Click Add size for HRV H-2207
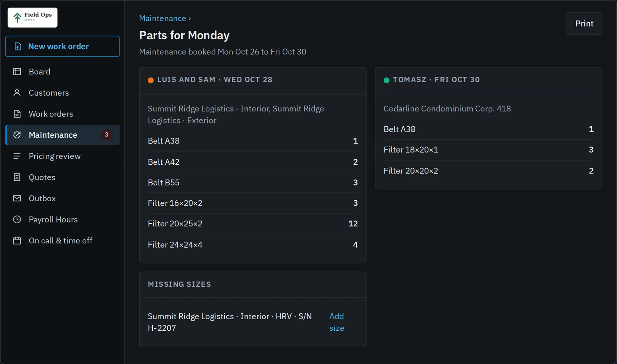This screenshot has height=364, width=617. coord(337,322)
